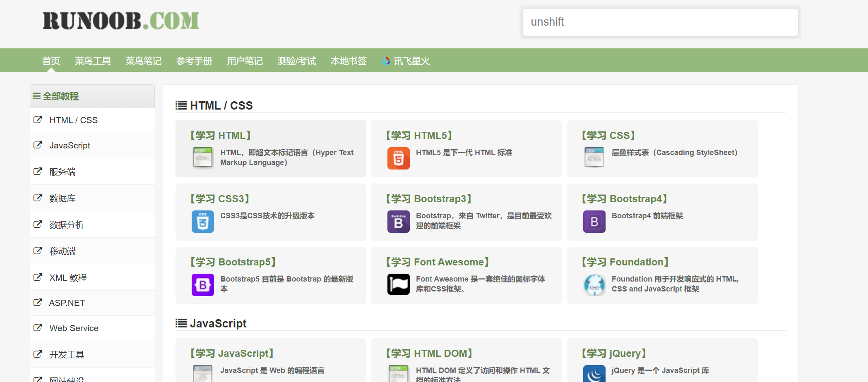Click the Bootstrap3 purple B icon
The image size is (868, 382).
tap(399, 221)
